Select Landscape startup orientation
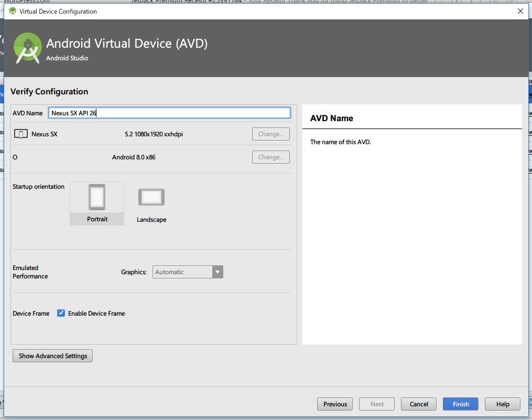The image size is (532, 420). 151,206
